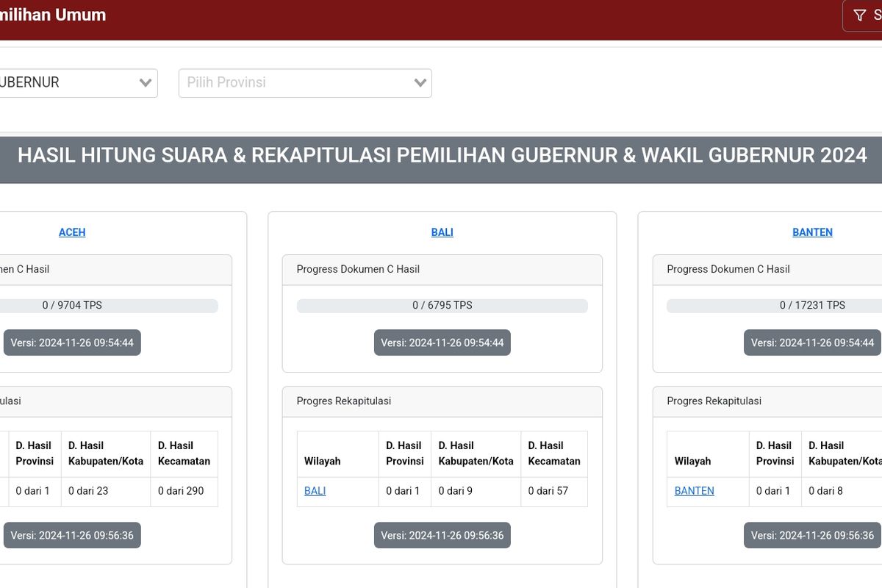
Task: Click the D. Hasil Provinsi column header in Bali table
Action: click(x=404, y=453)
